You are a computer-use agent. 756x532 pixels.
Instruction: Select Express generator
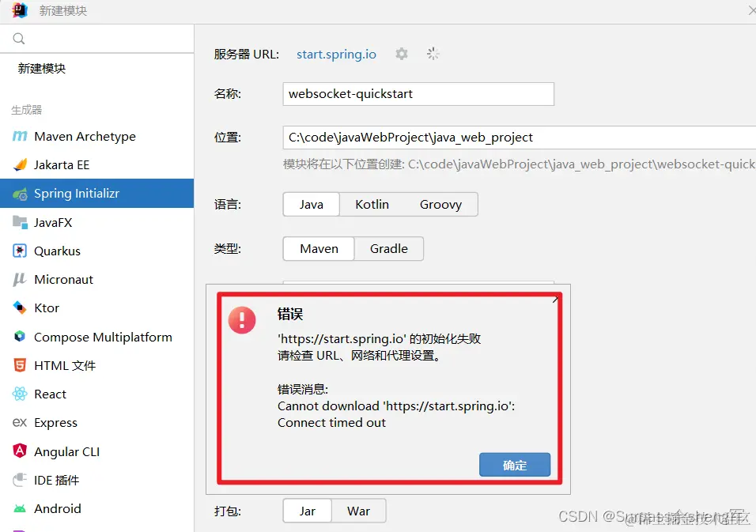pos(97,423)
